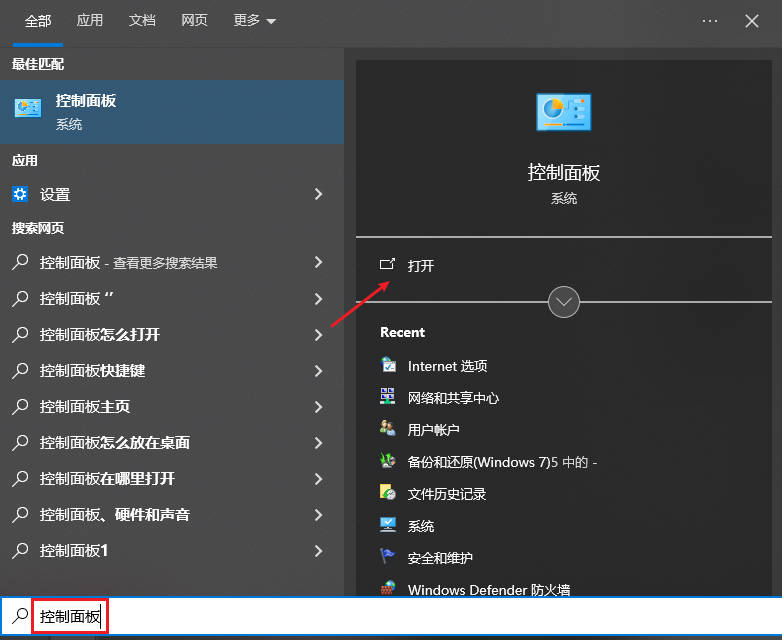Click search icon beside 控制面板1
This screenshot has height=640, width=782.
click(x=20, y=550)
